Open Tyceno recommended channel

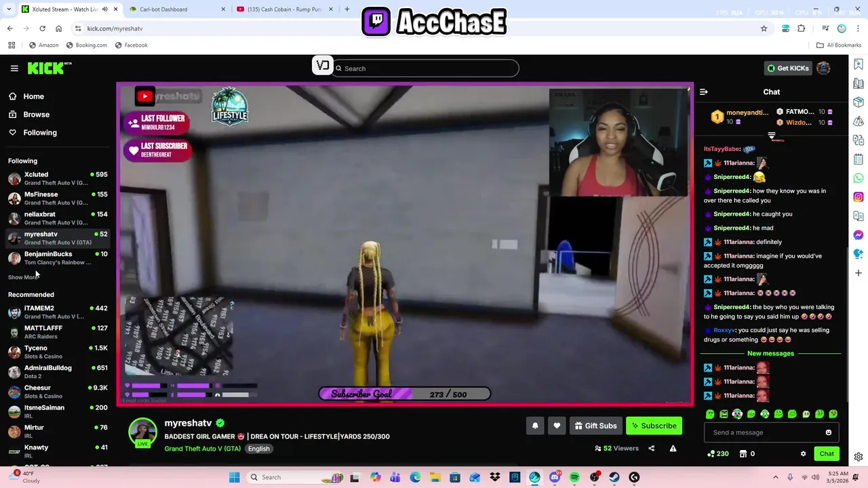tap(58, 352)
